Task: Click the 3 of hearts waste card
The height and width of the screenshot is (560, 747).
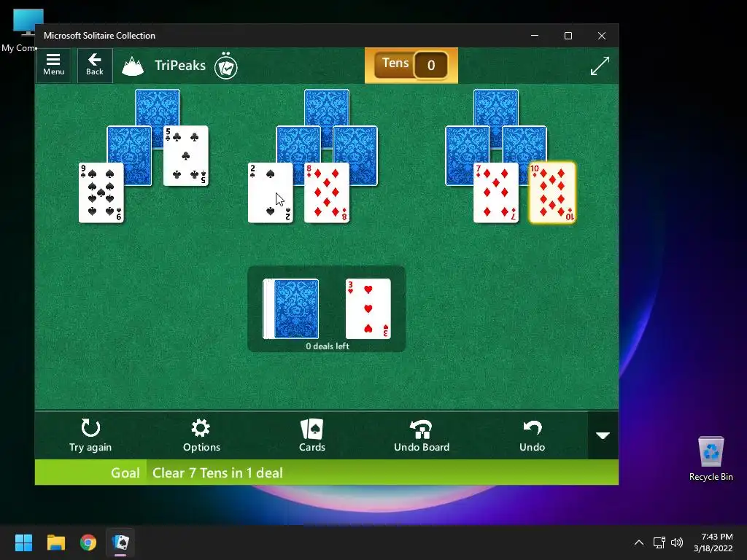Action: click(x=368, y=308)
